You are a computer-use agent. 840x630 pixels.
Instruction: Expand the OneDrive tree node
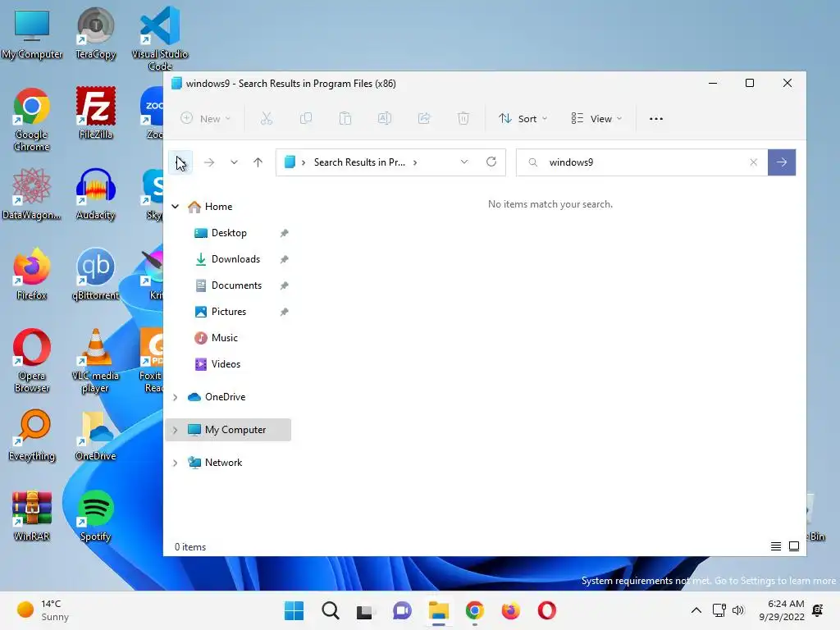[176, 397]
